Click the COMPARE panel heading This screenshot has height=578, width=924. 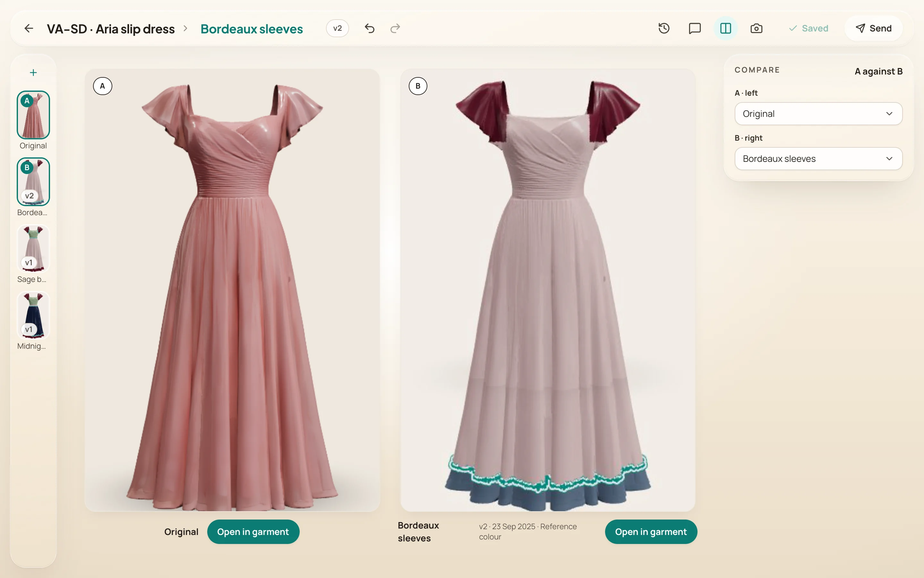757,70
